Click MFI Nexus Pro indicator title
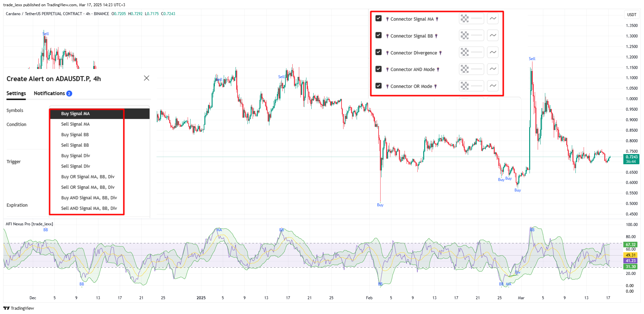The width and height of the screenshot is (644, 314). 29,224
